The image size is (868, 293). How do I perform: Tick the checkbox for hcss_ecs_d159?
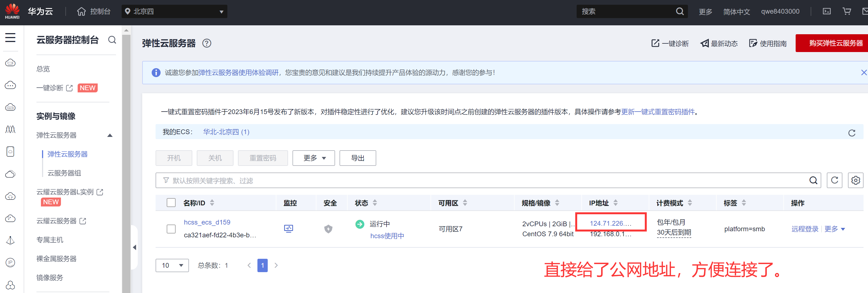click(x=171, y=229)
